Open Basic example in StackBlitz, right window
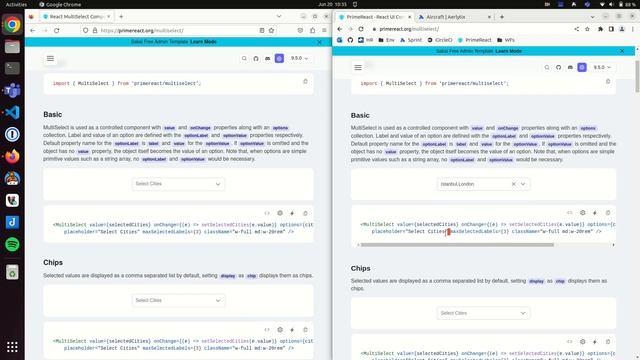 pos(595,213)
